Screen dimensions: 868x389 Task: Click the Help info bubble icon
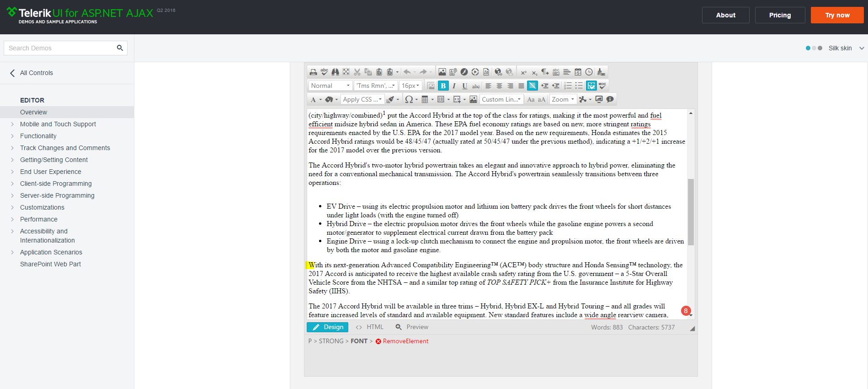tap(610, 99)
